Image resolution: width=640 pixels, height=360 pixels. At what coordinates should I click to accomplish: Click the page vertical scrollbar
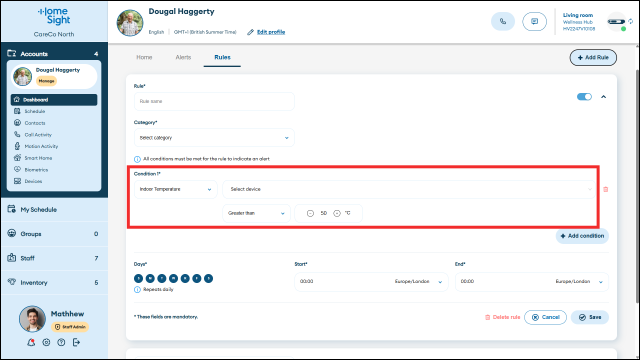(x=637, y=186)
